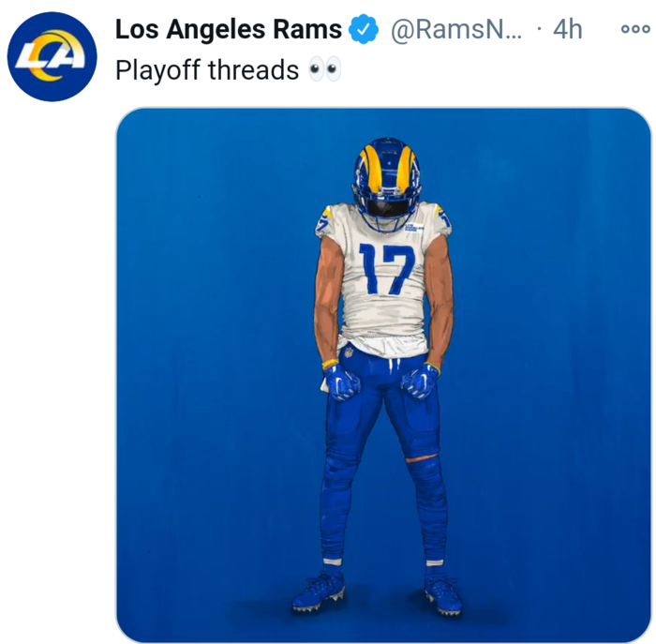This screenshot has height=644, width=656.
Task: Click the 4h tweet timestamp
Action: (567, 30)
